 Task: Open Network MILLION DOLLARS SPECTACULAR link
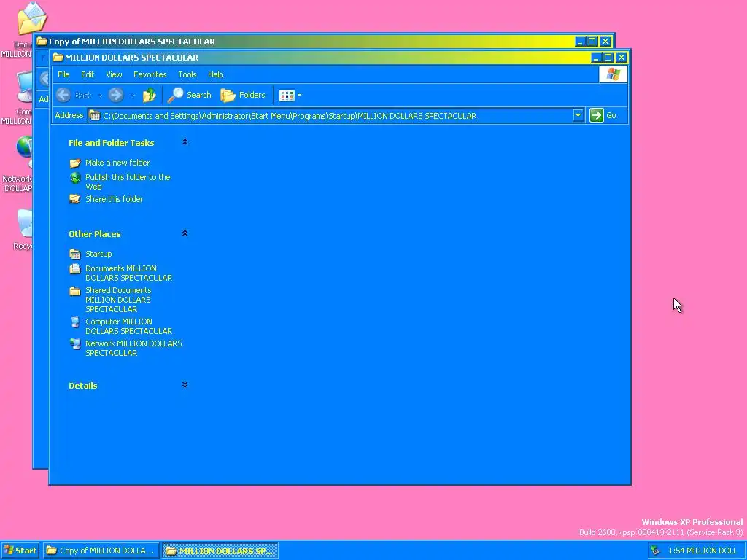click(x=133, y=348)
